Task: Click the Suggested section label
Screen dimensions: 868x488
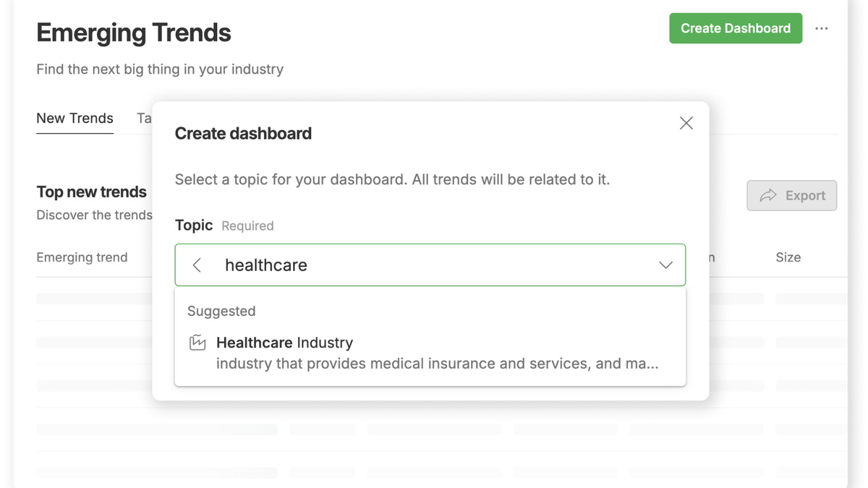Action: tap(221, 311)
